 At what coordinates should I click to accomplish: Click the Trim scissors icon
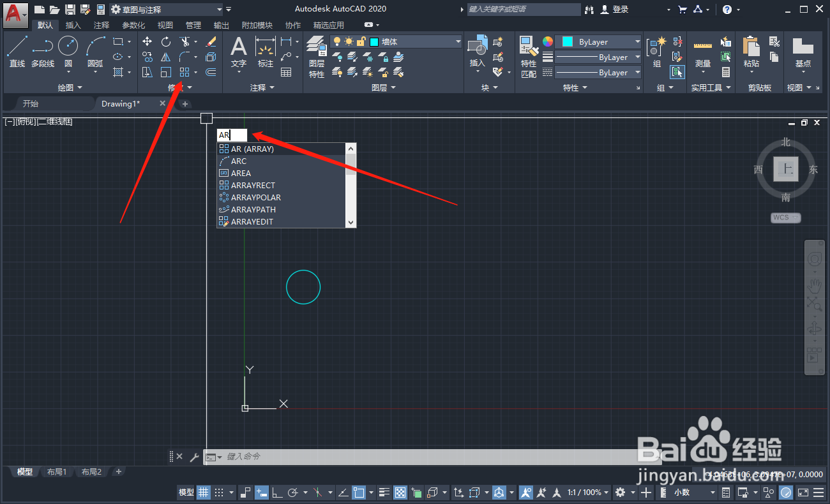[x=185, y=41]
